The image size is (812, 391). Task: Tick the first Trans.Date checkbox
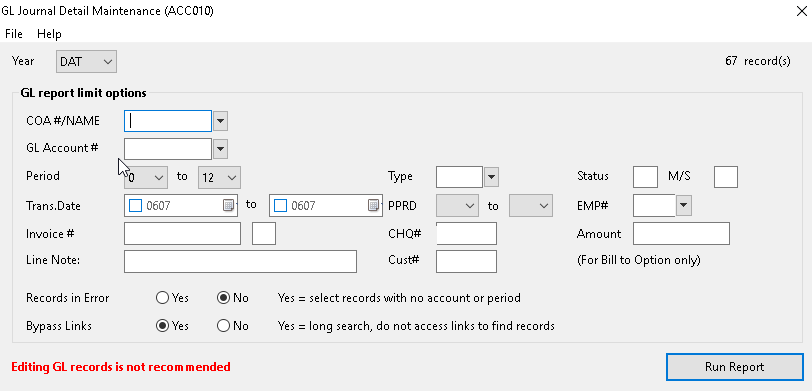point(135,206)
